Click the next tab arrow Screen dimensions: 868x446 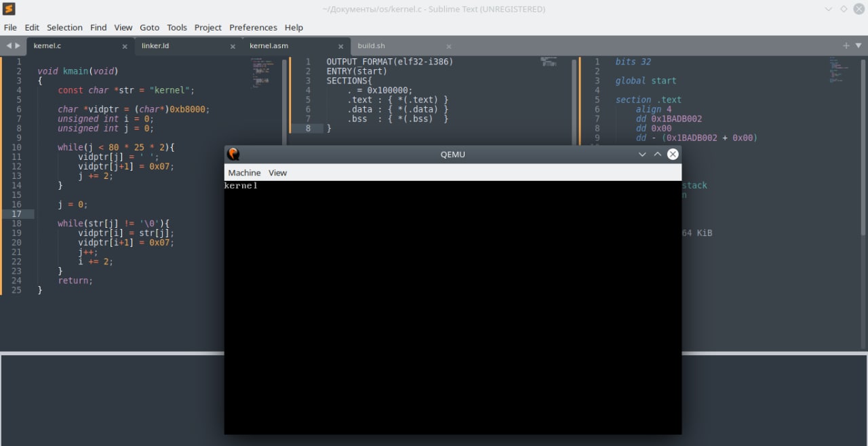click(x=18, y=45)
